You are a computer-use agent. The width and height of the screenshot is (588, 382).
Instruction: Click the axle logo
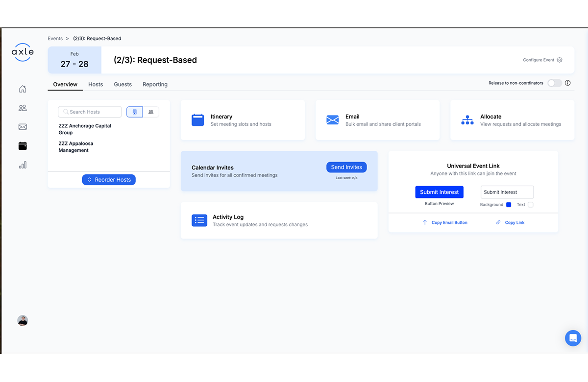(23, 52)
